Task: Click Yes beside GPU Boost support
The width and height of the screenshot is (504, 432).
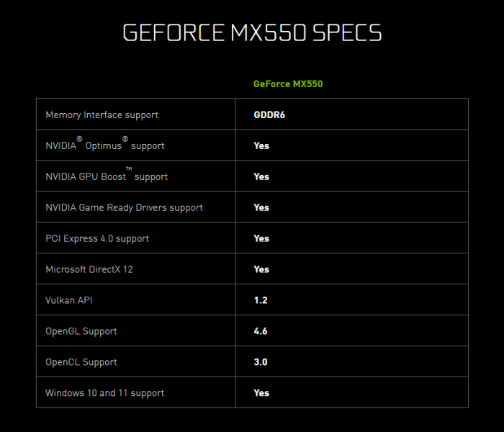Action: pyautogui.click(x=261, y=176)
